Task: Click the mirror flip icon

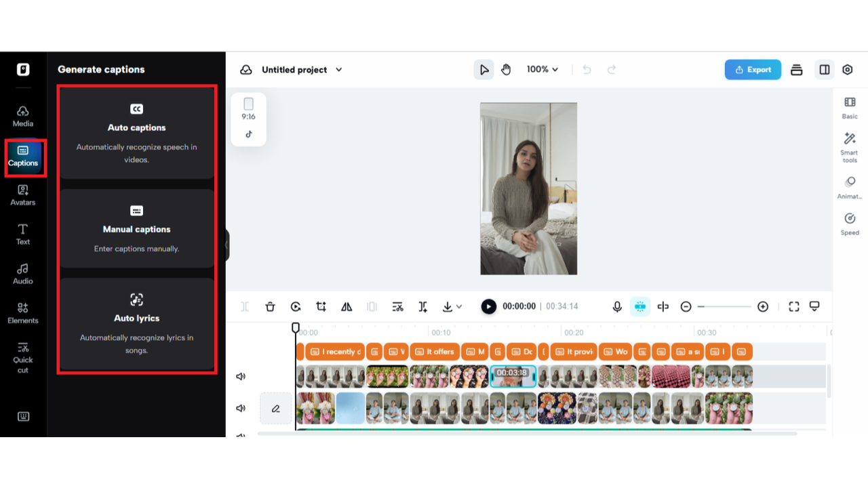Action: coord(347,307)
